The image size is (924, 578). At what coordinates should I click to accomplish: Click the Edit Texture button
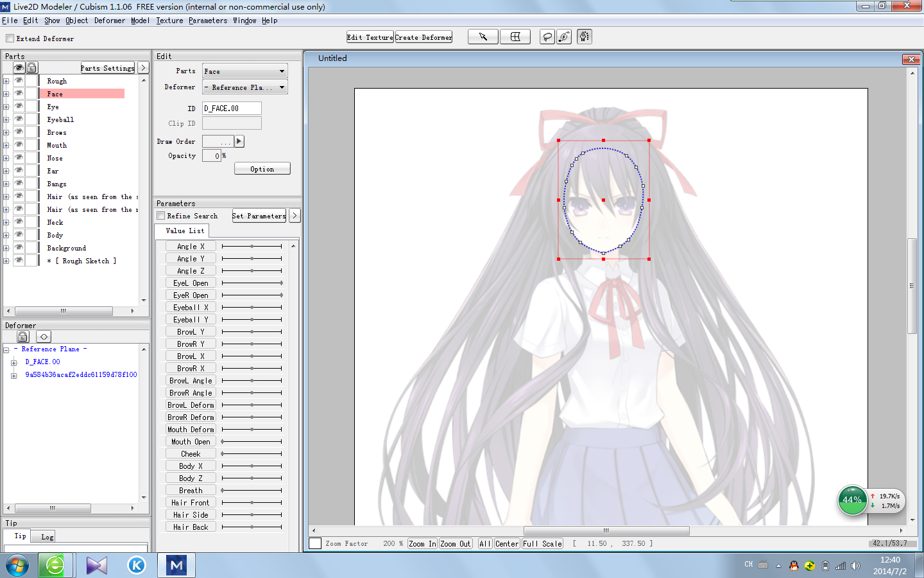click(x=370, y=37)
